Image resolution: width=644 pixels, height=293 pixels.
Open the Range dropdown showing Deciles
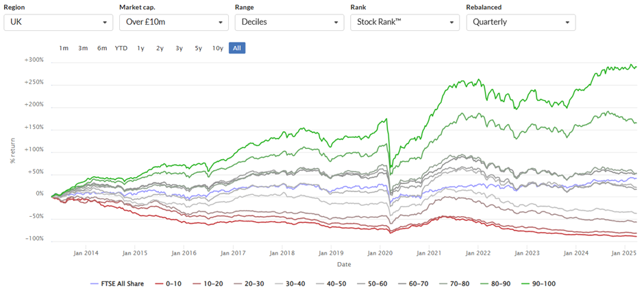click(x=290, y=22)
